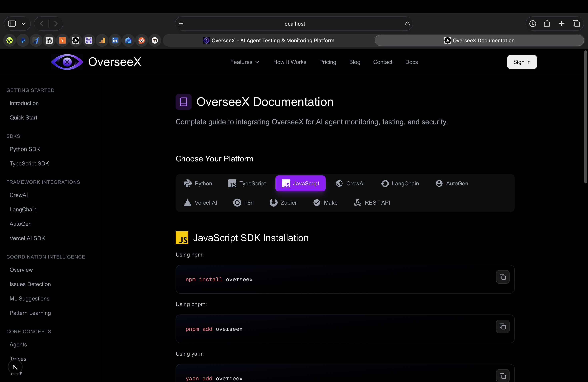Image resolution: width=588 pixels, height=382 pixels.
Task: Click the localhost address bar
Action: point(294,24)
